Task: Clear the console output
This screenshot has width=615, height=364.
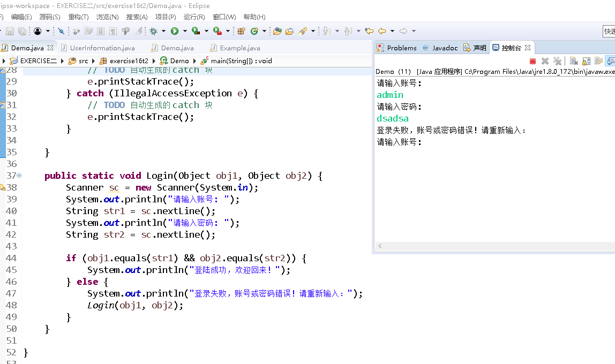Action: (x=574, y=61)
